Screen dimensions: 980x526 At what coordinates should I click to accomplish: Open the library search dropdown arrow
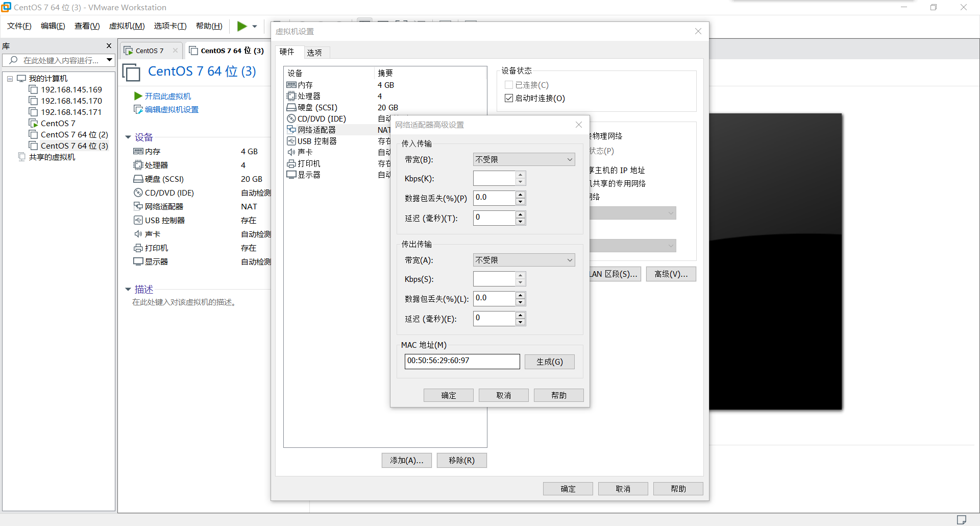click(109, 60)
